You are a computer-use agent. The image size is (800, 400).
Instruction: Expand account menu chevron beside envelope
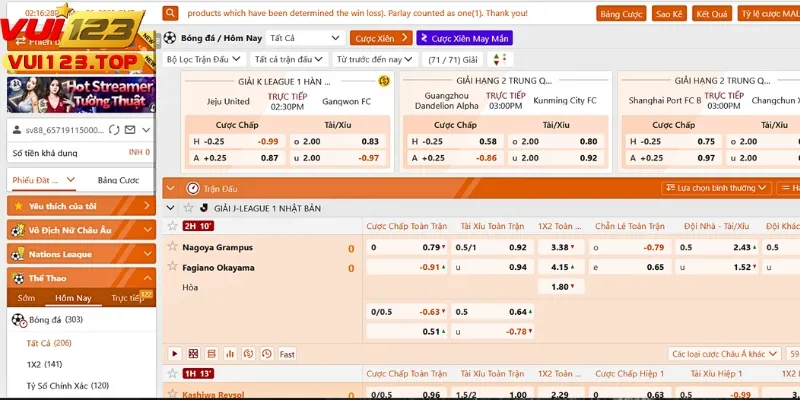click(146, 130)
